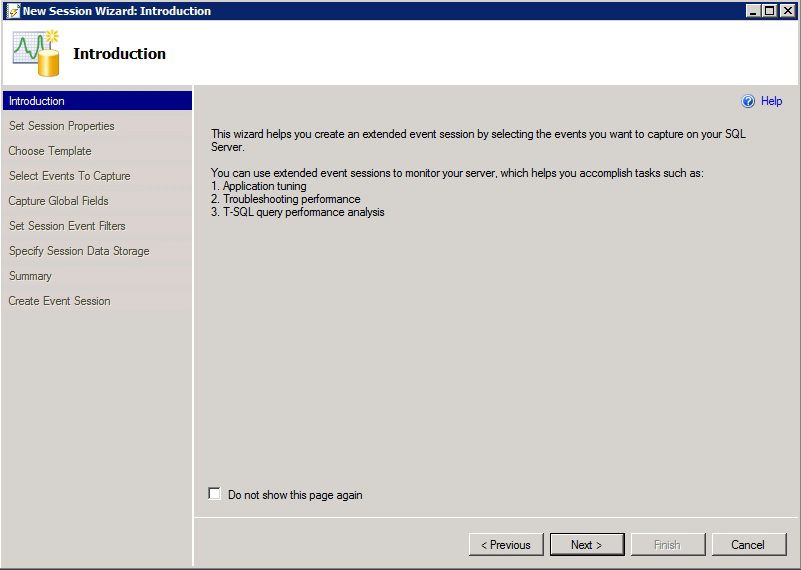Minimize the wizard window
Image resolution: width=801 pixels, height=570 pixels.
752,11
